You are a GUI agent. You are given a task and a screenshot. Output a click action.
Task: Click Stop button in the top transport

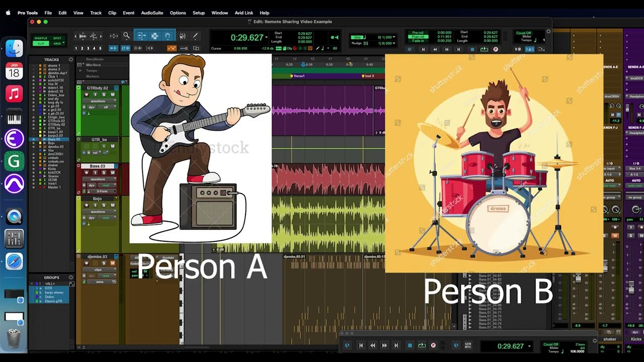coord(472,49)
